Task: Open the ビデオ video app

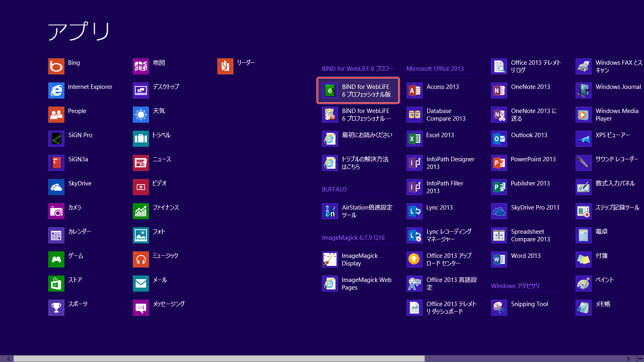Action: click(x=141, y=187)
